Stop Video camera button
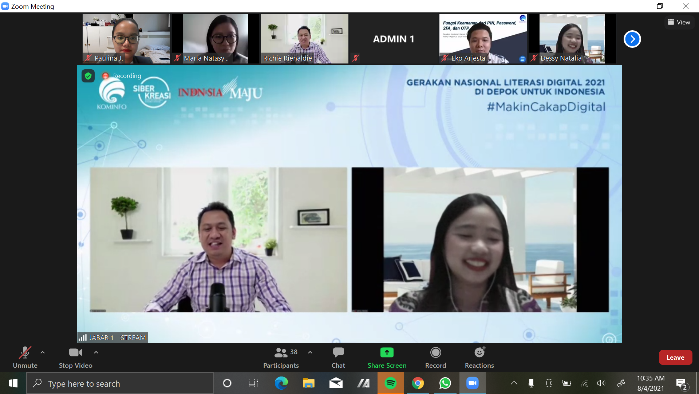Image resolution: width=699 pixels, height=394 pixels. [x=75, y=357]
